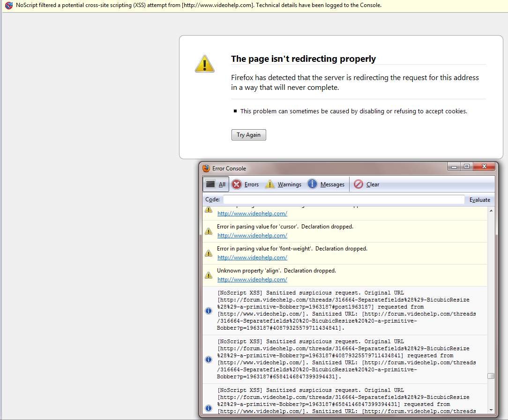
Task: Filter console to Messages only
Action: coord(326,184)
